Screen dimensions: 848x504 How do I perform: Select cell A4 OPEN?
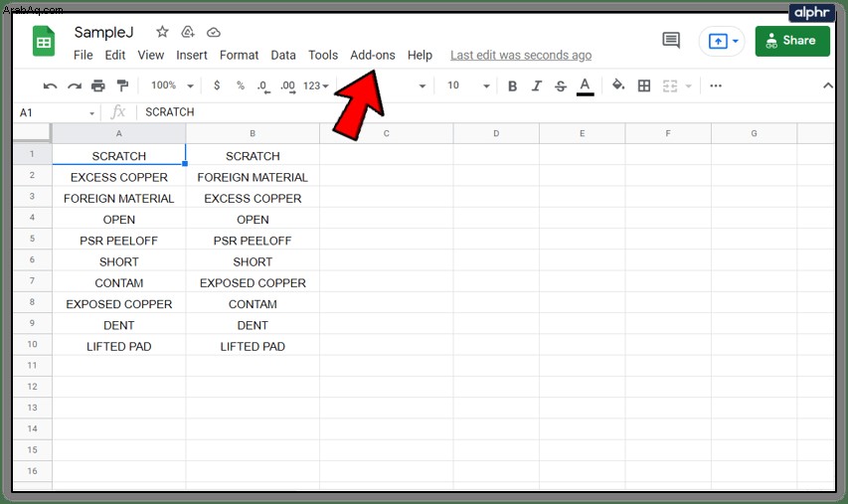(x=119, y=220)
